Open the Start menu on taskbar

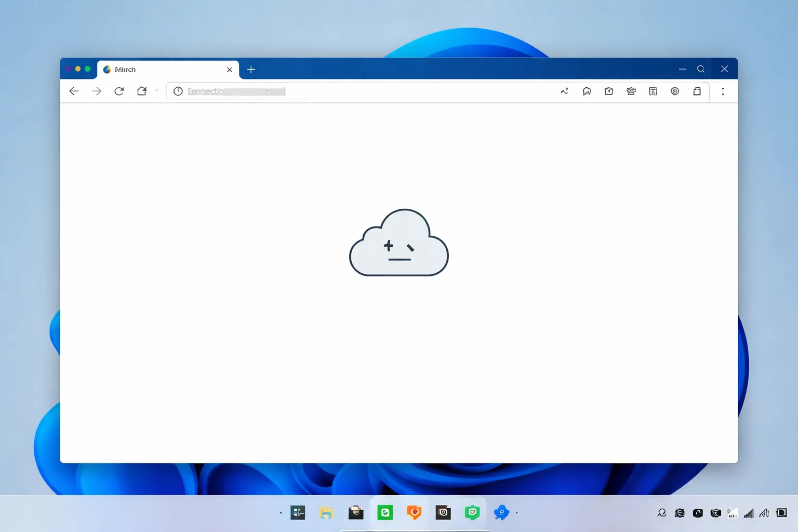298,513
